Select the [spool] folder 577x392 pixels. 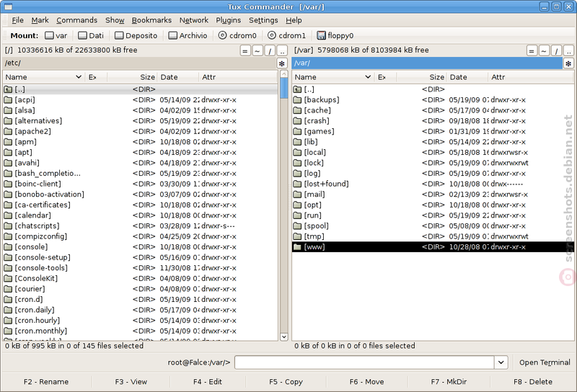433,226
